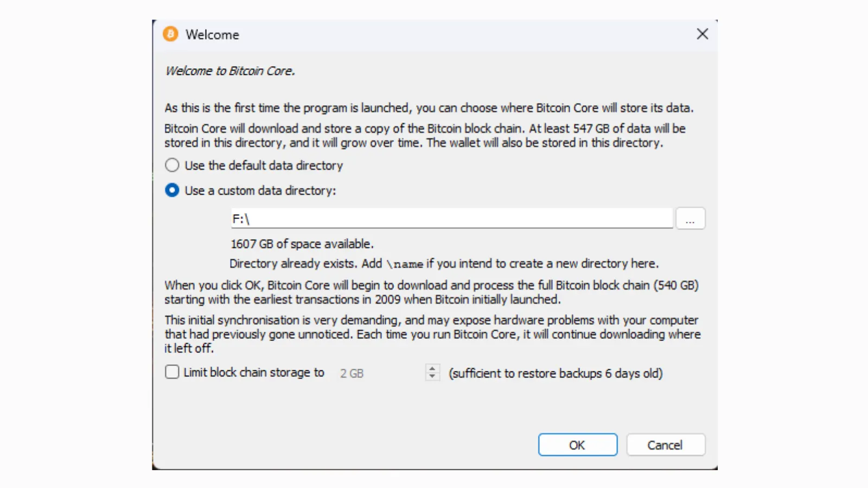Click the "Use a custom data directory:" label
The height and width of the screenshot is (488, 868).
260,191
